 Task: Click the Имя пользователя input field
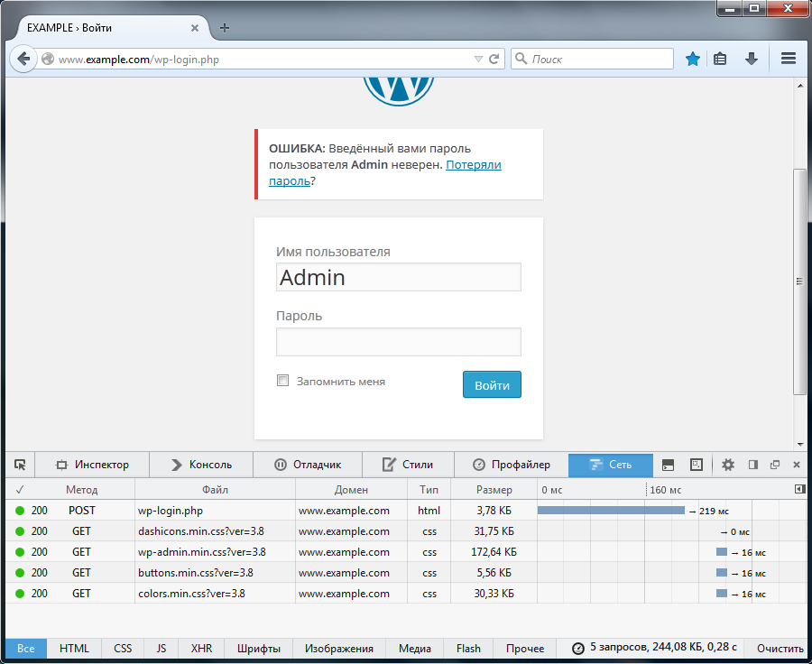pyautogui.click(x=398, y=277)
